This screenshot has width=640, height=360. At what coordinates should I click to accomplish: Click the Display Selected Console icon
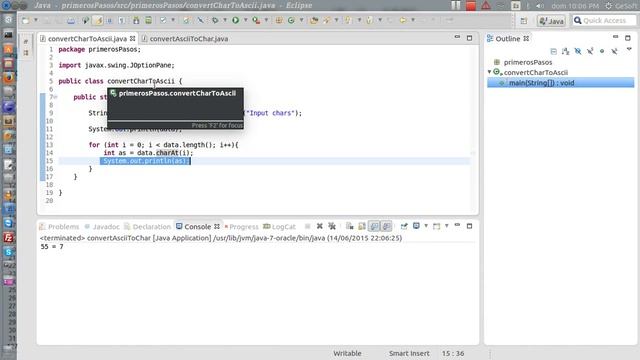point(416,226)
